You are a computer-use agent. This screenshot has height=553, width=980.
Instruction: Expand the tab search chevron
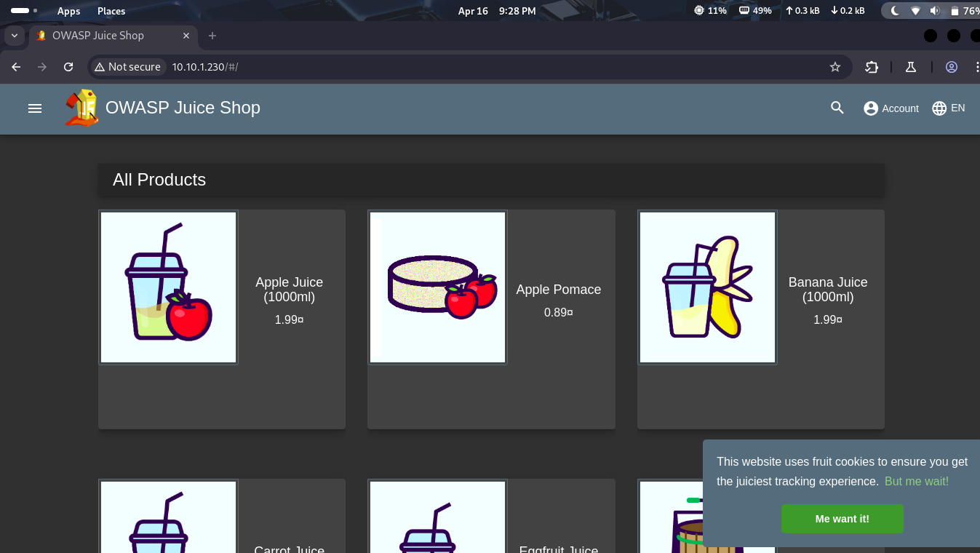click(14, 36)
